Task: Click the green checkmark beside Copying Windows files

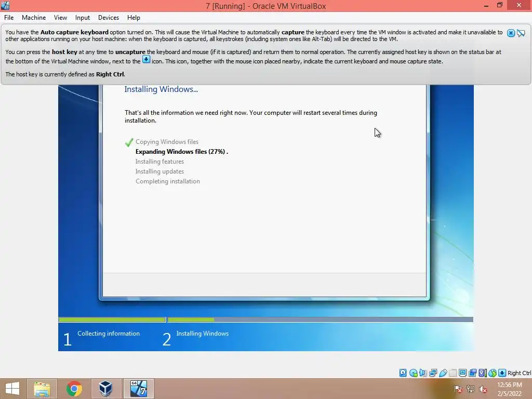Action: click(x=129, y=142)
